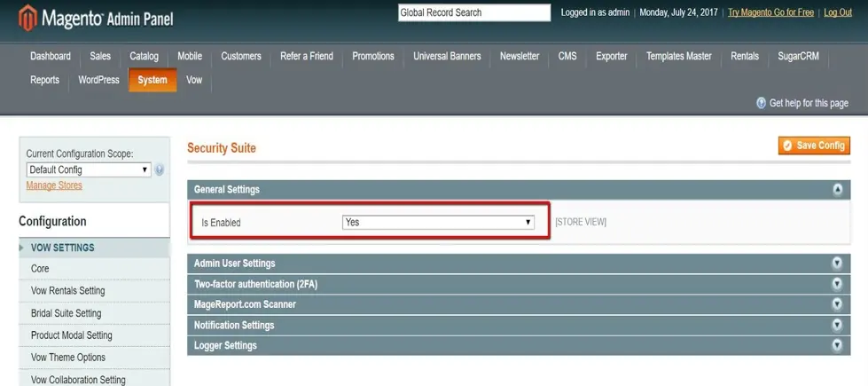Click the Logged in as admin text
Viewport: 868px width, 386px height.
pyautogui.click(x=595, y=12)
